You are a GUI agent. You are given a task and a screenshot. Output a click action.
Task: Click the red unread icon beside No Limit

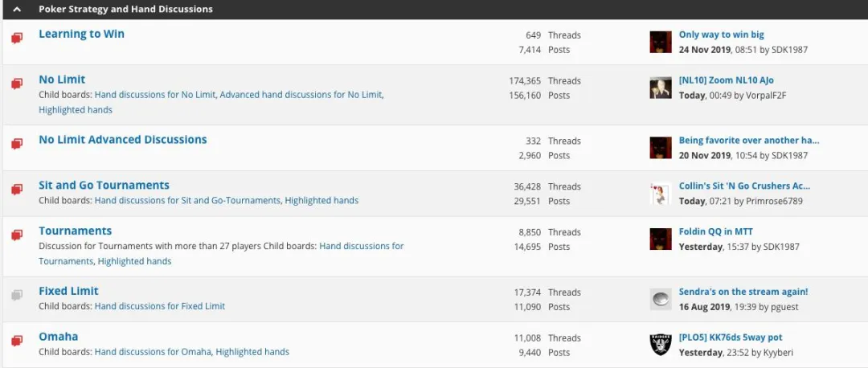pos(17,84)
